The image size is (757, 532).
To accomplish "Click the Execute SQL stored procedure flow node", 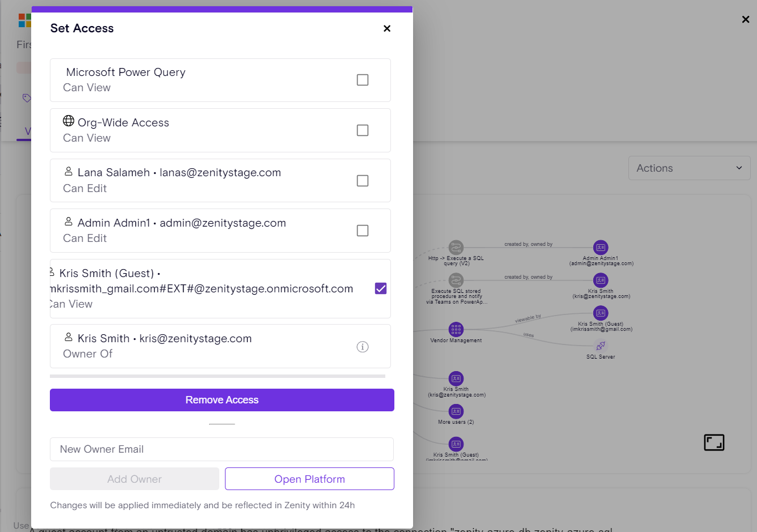I will coord(456,280).
